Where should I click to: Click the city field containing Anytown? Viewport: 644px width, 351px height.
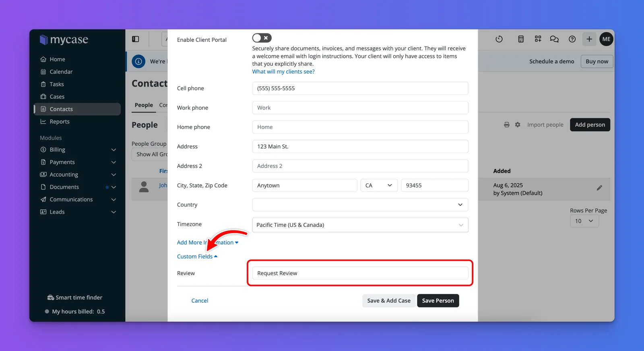coord(305,185)
